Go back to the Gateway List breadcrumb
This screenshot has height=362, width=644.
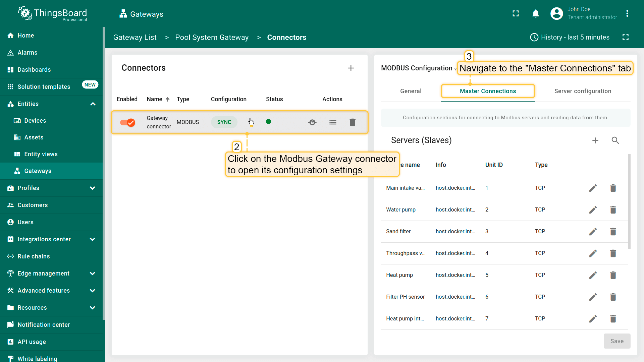point(135,37)
